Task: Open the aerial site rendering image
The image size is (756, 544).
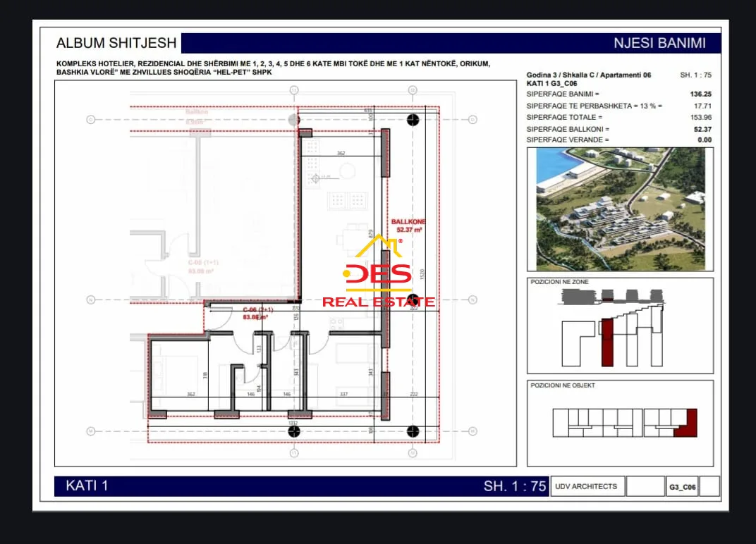Action: click(x=620, y=209)
